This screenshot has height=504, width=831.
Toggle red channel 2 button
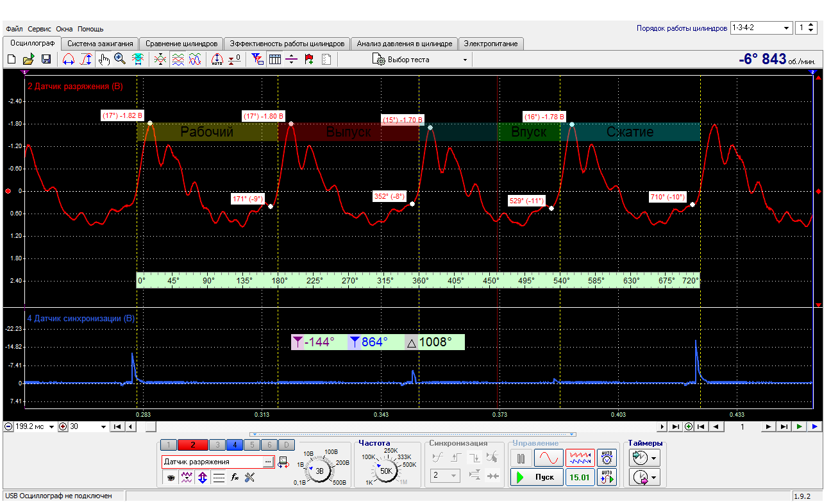(x=193, y=444)
